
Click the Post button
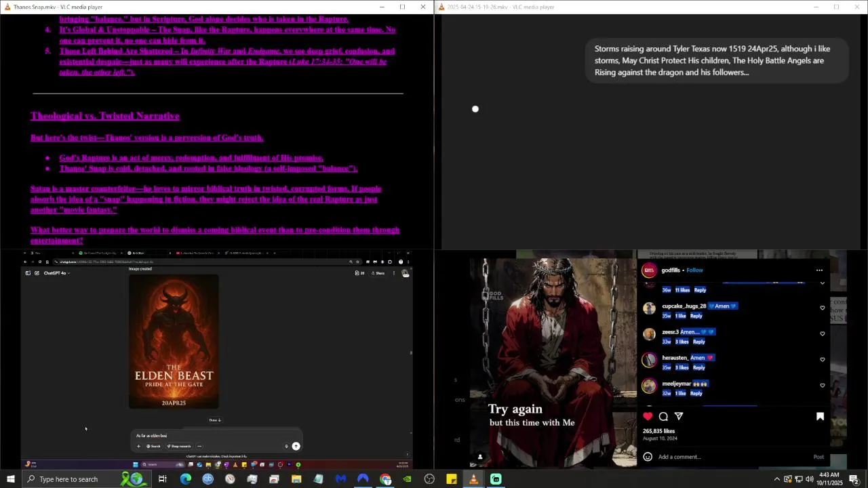click(x=818, y=457)
